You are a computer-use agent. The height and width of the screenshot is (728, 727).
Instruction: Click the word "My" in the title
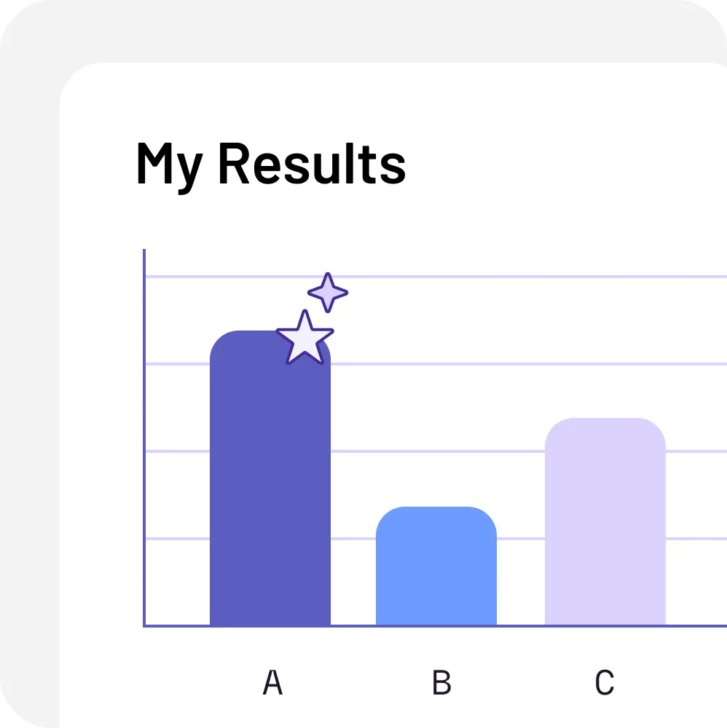pyautogui.click(x=170, y=166)
